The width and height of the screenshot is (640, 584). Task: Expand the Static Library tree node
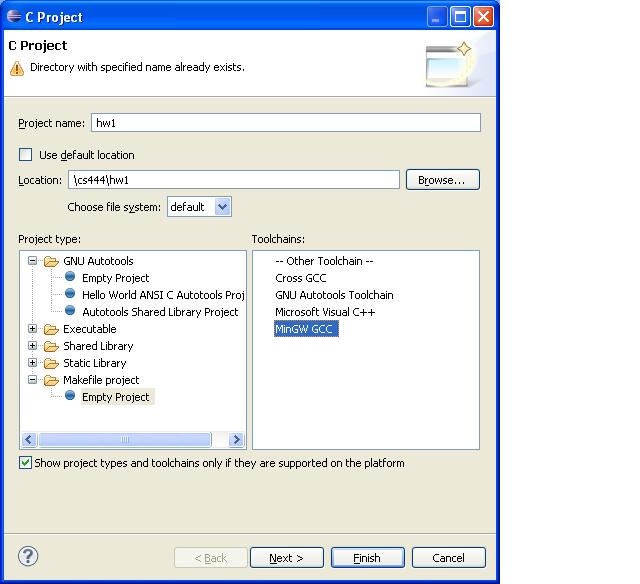point(32,364)
